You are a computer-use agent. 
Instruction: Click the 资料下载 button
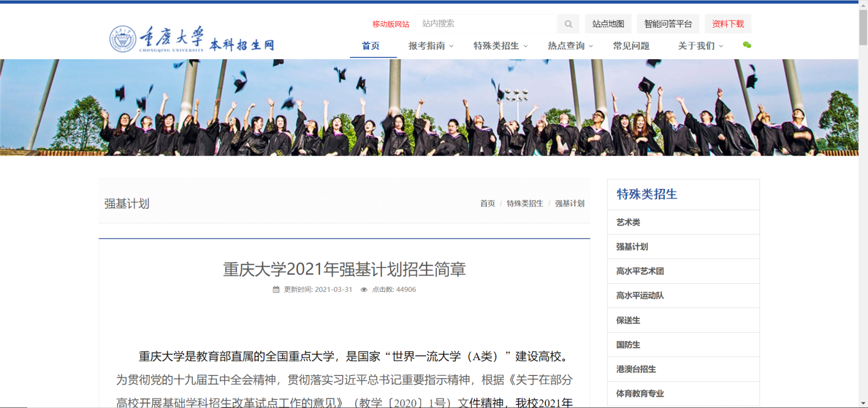pos(728,24)
